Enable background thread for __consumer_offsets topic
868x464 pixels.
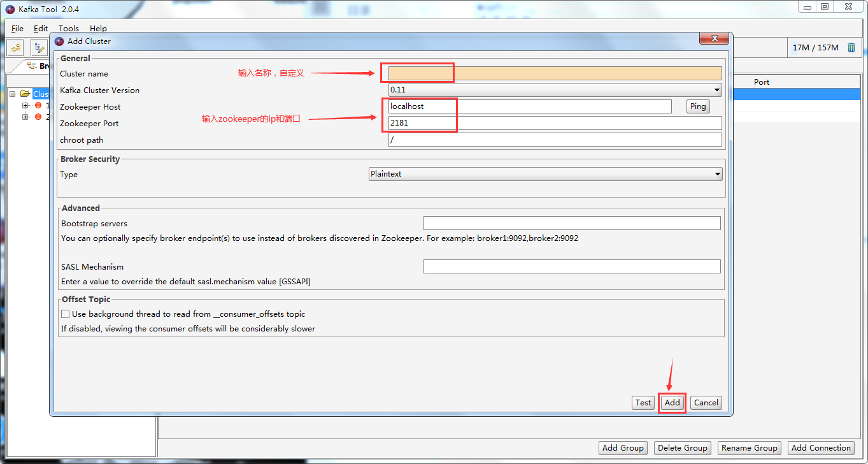66,314
